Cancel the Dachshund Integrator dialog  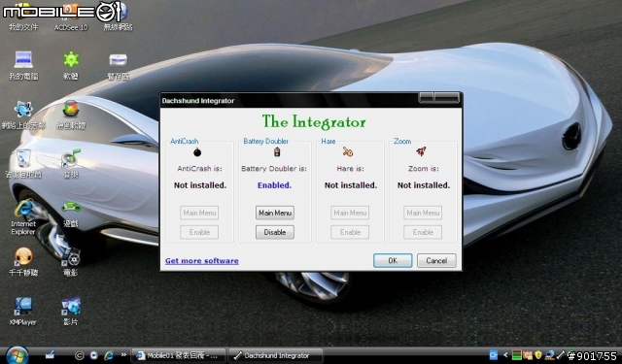click(x=436, y=260)
